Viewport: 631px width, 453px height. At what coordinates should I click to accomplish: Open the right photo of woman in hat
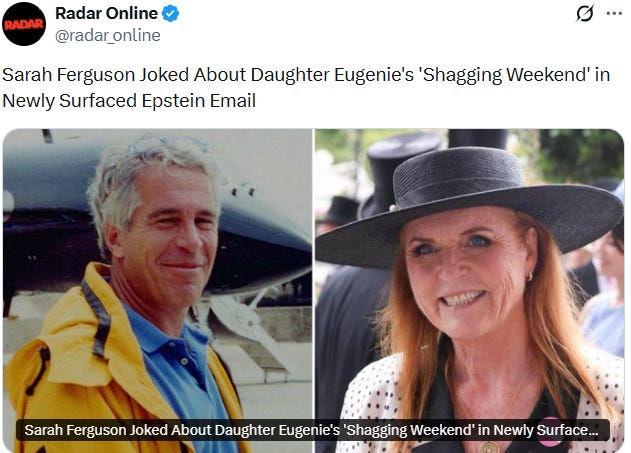coord(469,290)
